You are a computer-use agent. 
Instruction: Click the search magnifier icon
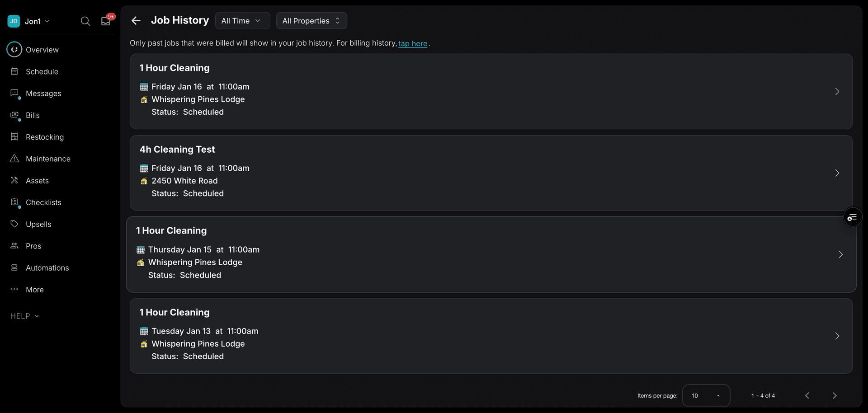85,21
